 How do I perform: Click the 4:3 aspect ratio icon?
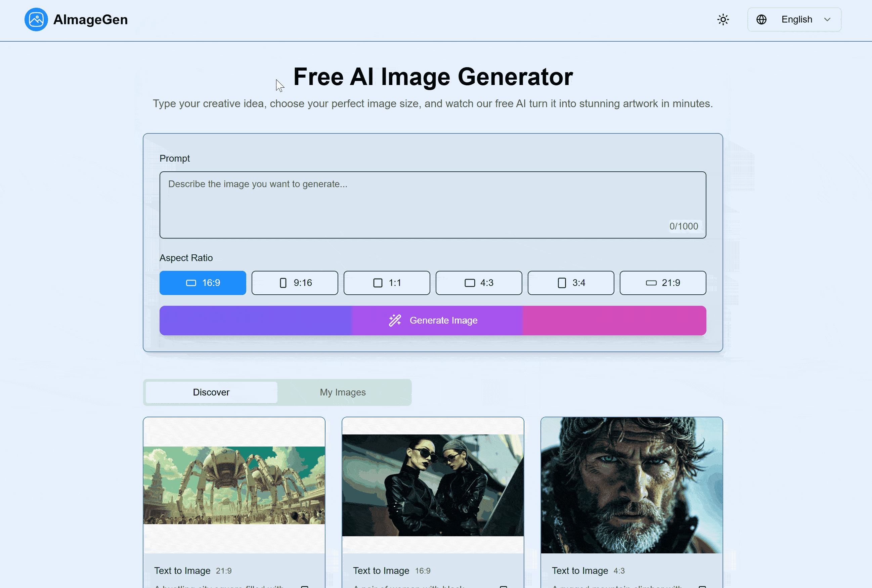pos(469,283)
